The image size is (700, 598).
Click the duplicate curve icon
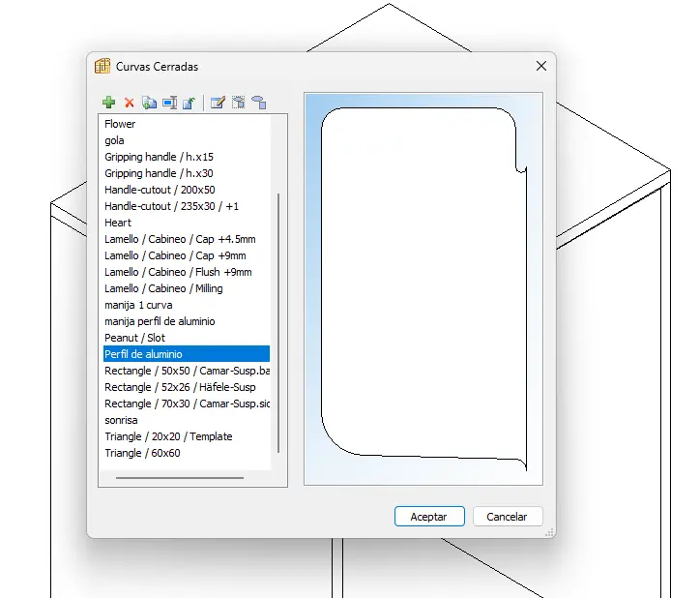coord(149,102)
